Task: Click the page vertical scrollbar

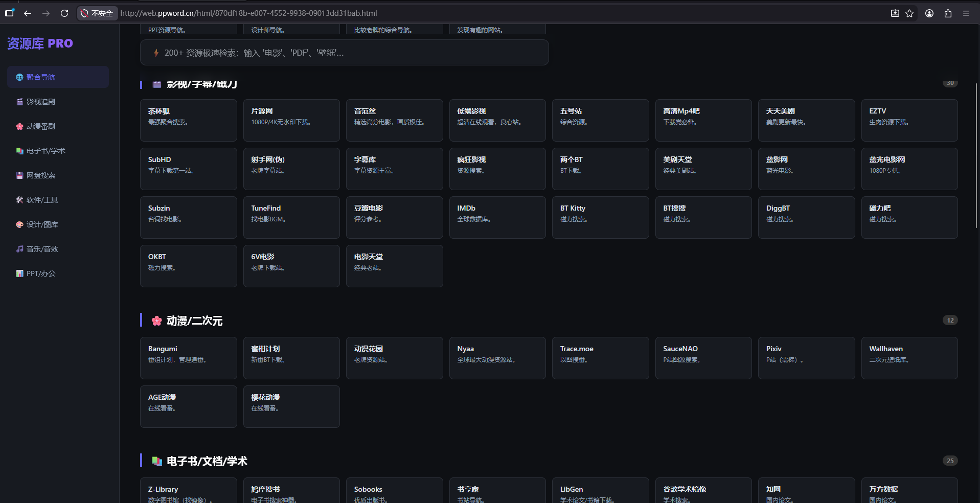Action: (x=976, y=156)
